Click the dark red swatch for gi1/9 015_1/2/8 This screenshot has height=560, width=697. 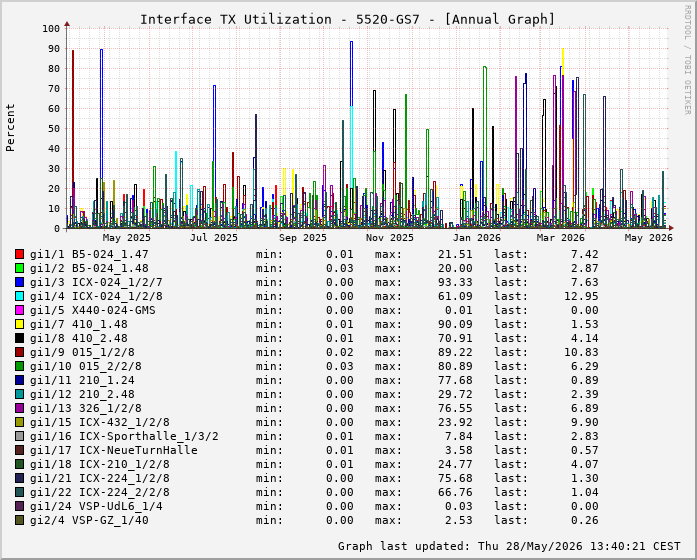tap(19, 352)
